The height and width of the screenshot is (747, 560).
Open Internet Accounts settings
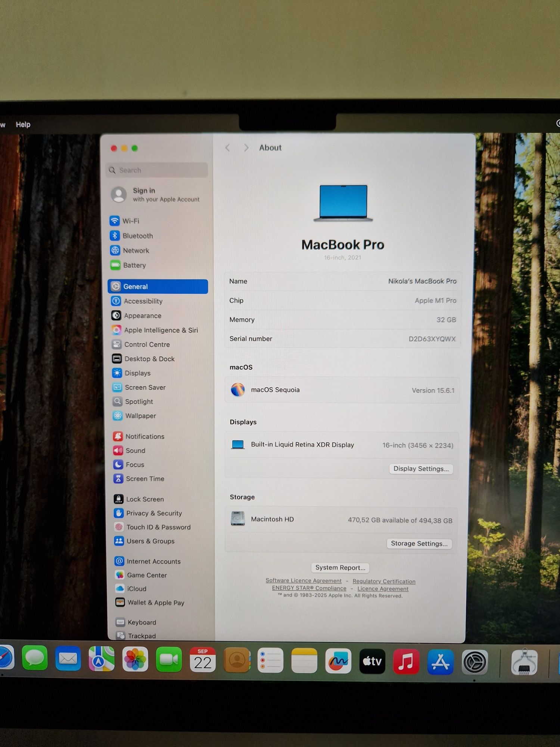coord(147,561)
